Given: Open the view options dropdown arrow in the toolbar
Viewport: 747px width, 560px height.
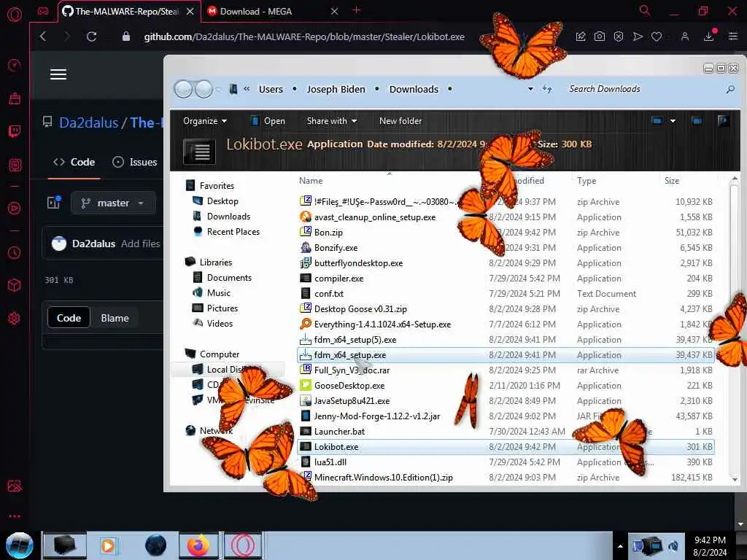Looking at the screenshot, I should [673, 121].
